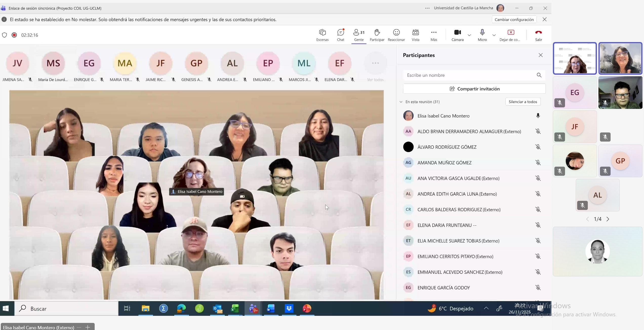Expand the camera options dropdown arrow
This screenshot has width=644, height=330.
tap(469, 35)
